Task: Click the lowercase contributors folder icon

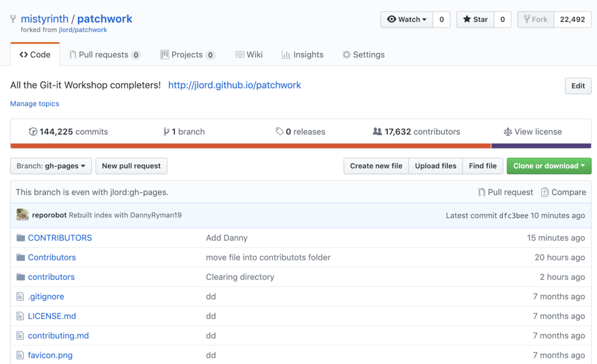Action: (x=20, y=277)
